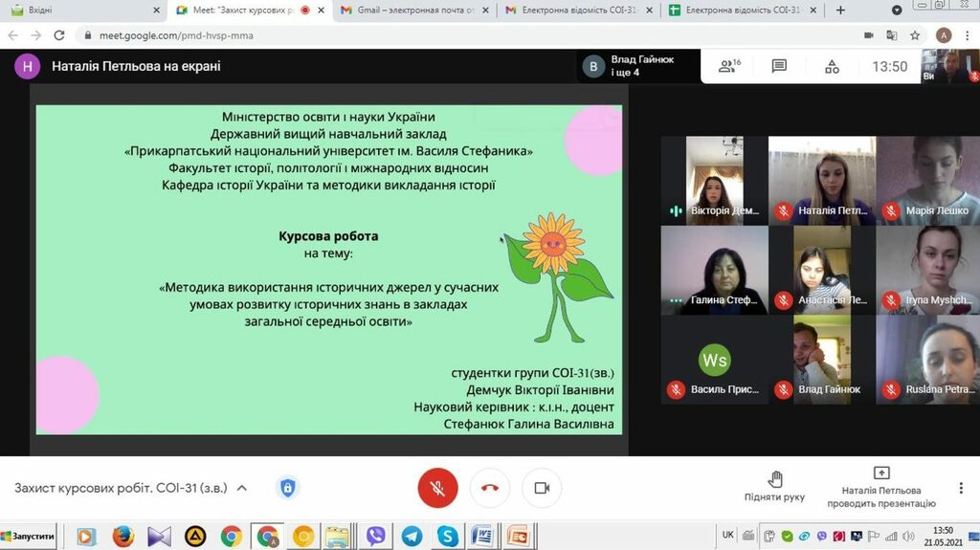
Task: Click the Запустити start button
Action: (x=29, y=536)
